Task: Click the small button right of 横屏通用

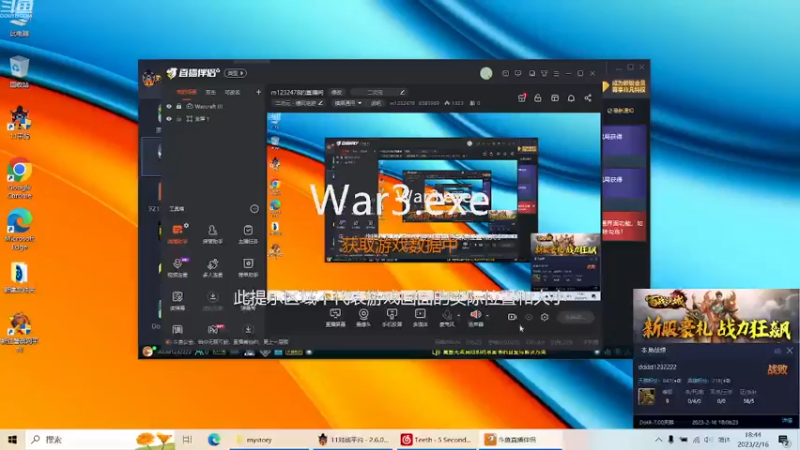Action: (x=376, y=103)
